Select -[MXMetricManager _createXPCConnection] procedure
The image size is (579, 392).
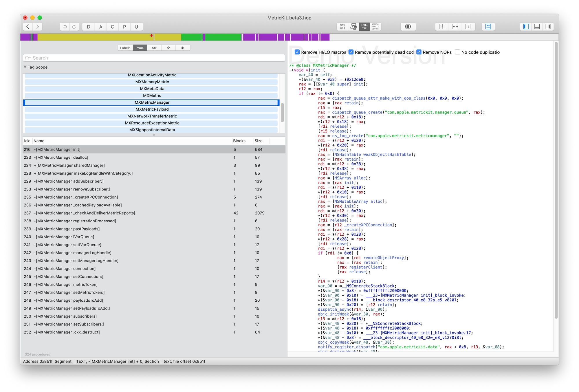point(154,197)
